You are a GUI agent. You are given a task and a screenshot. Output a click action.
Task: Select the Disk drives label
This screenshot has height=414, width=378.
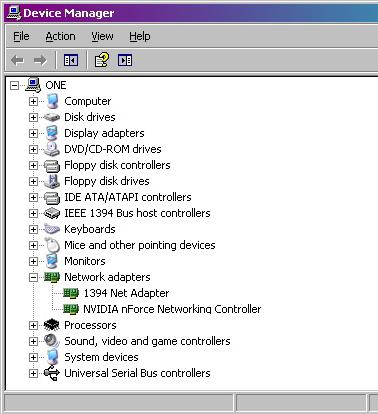click(90, 117)
